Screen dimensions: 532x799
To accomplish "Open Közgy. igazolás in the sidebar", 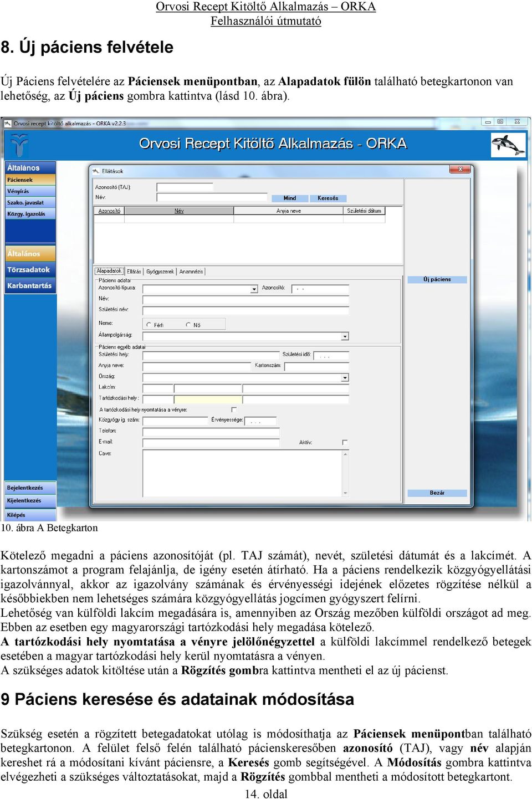I will coord(30,214).
